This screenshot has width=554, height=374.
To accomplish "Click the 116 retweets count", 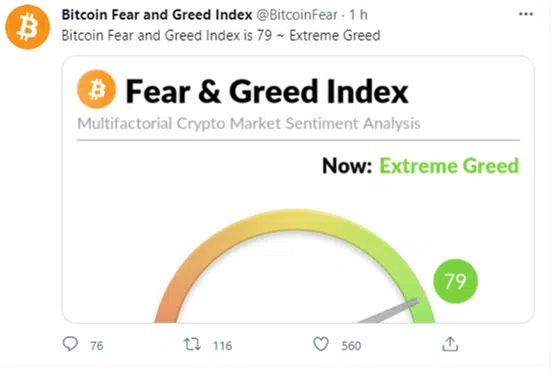I will click(223, 345).
